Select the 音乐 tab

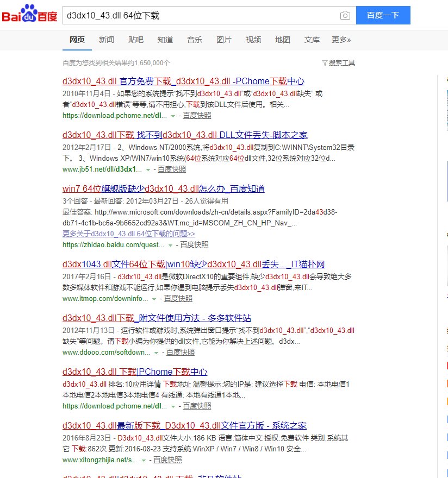pyautogui.click(x=194, y=40)
